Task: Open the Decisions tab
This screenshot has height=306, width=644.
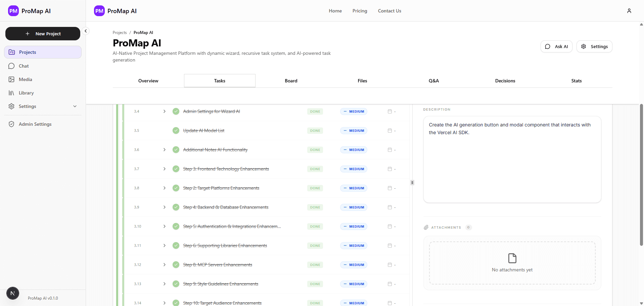Action: tap(505, 81)
